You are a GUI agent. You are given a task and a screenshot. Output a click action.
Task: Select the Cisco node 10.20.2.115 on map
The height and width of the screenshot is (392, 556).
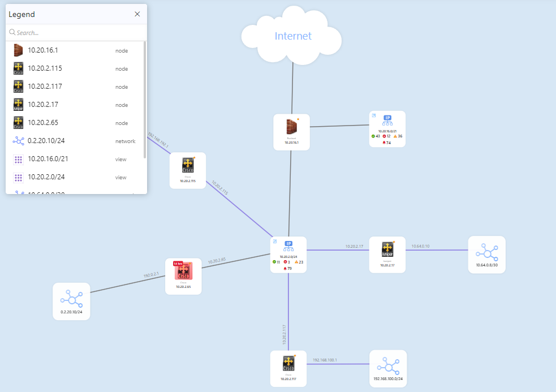tap(188, 170)
